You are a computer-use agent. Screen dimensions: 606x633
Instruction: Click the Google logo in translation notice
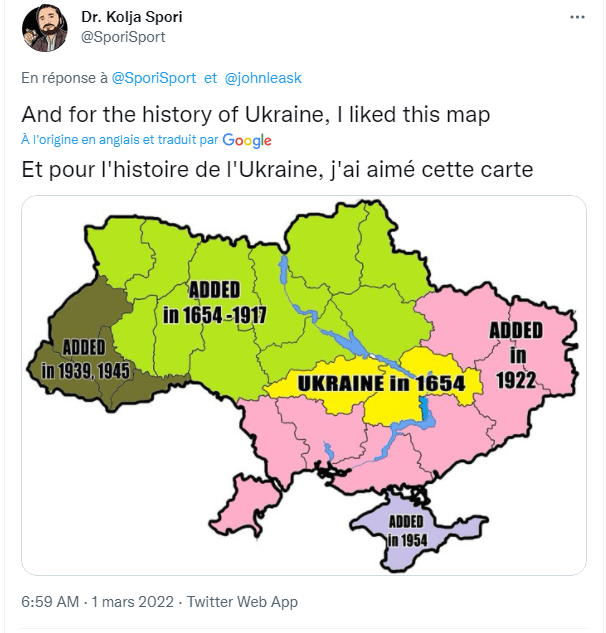[247, 141]
